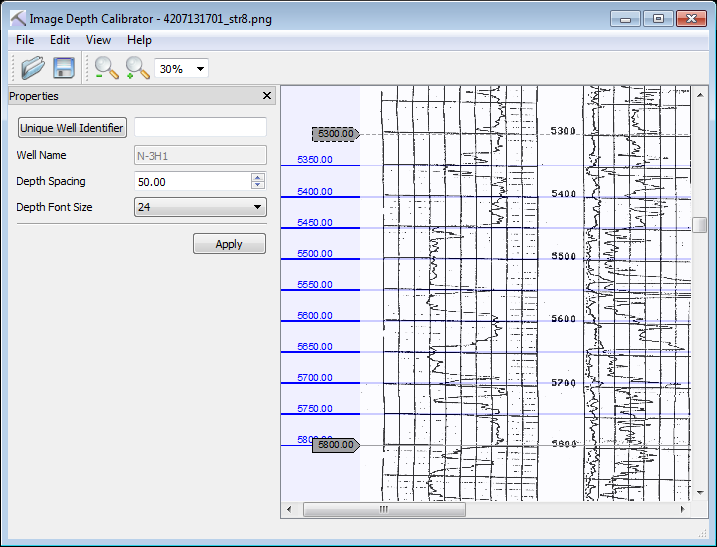Screen dimensions: 717x547
Task: Select the 5800.00 depth marker handle
Action: (x=335, y=445)
